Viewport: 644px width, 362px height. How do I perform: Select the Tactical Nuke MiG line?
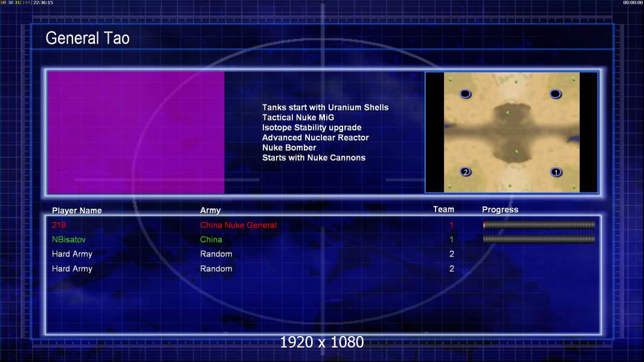click(298, 117)
